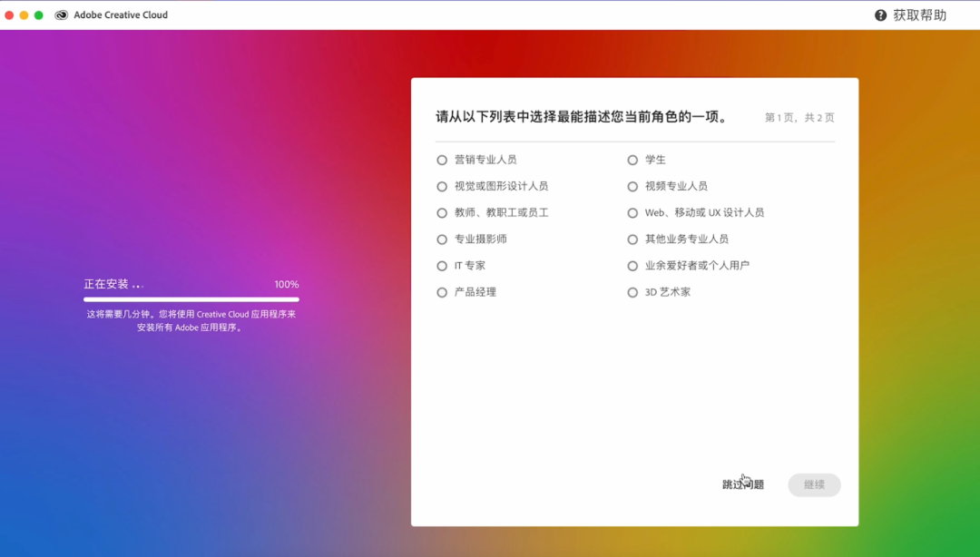
Task: Select the 营销专业人员 radio option
Action: point(442,160)
